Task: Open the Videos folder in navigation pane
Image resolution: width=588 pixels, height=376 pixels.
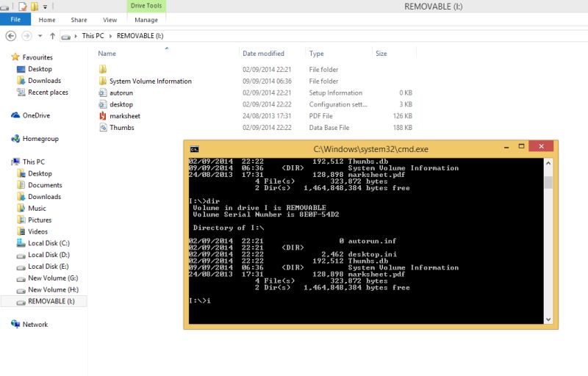Action: pyautogui.click(x=38, y=231)
